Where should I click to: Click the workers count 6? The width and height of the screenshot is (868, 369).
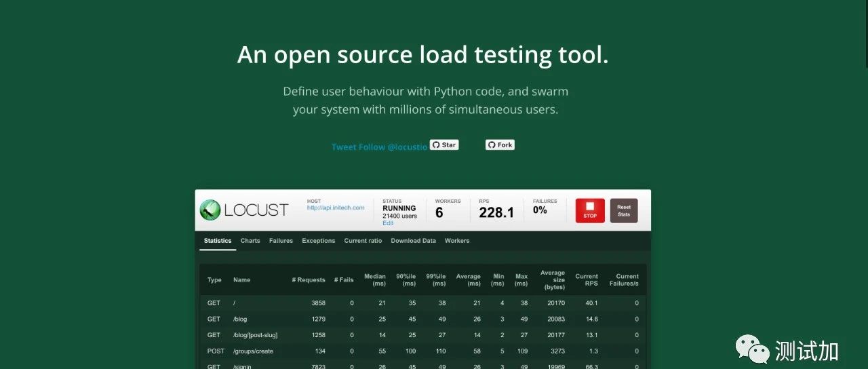click(x=439, y=212)
